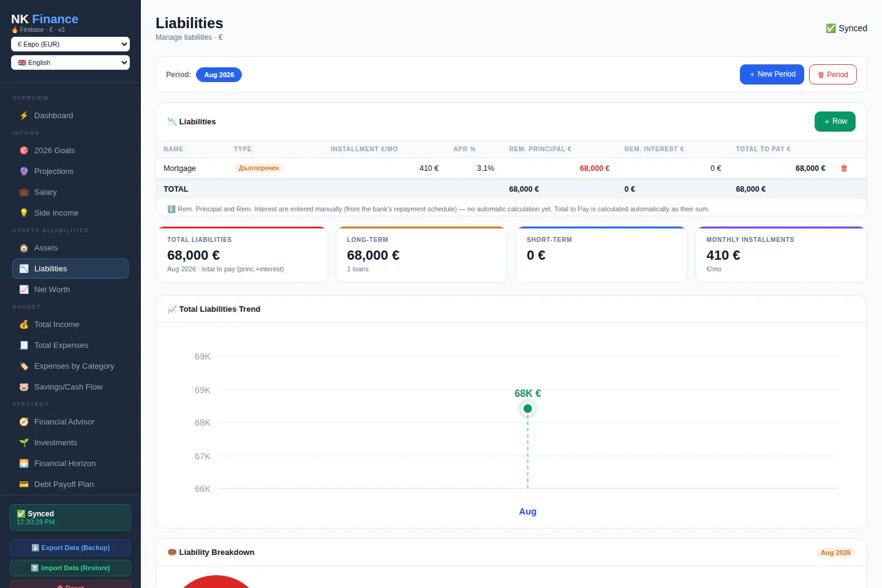
Task: Select the Aug 2026 period pill
Action: (x=219, y=75)
